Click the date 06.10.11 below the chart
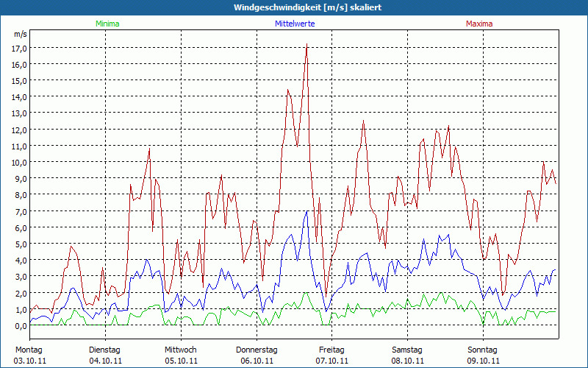 tap(257, 361)
